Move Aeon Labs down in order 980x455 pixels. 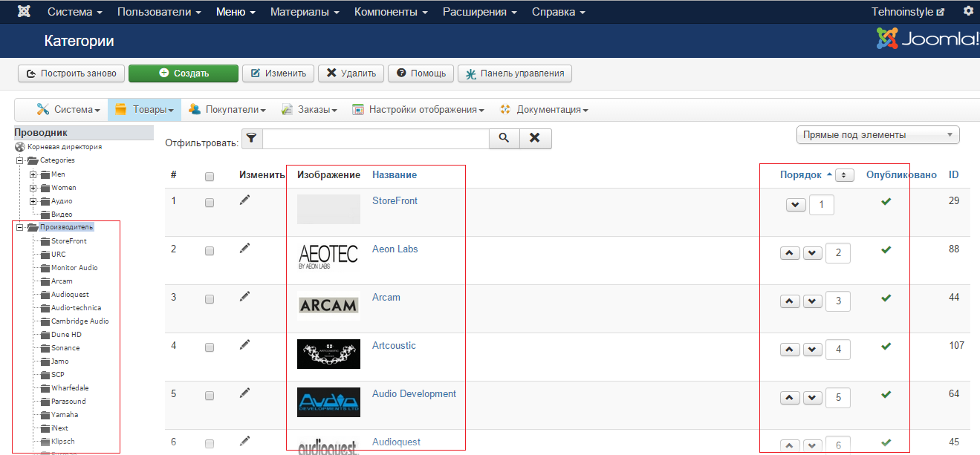tap(813, 253)
